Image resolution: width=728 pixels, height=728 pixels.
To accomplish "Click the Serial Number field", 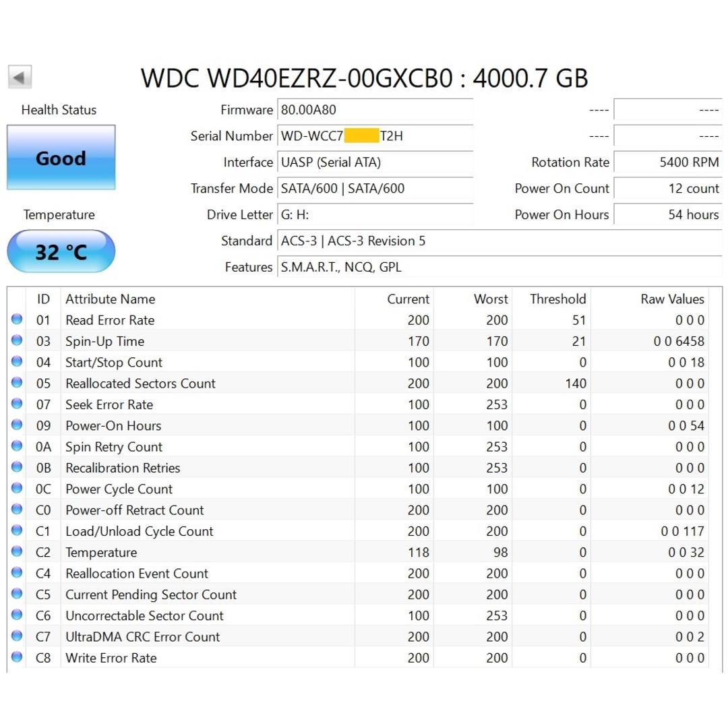I will pos(375,136).
